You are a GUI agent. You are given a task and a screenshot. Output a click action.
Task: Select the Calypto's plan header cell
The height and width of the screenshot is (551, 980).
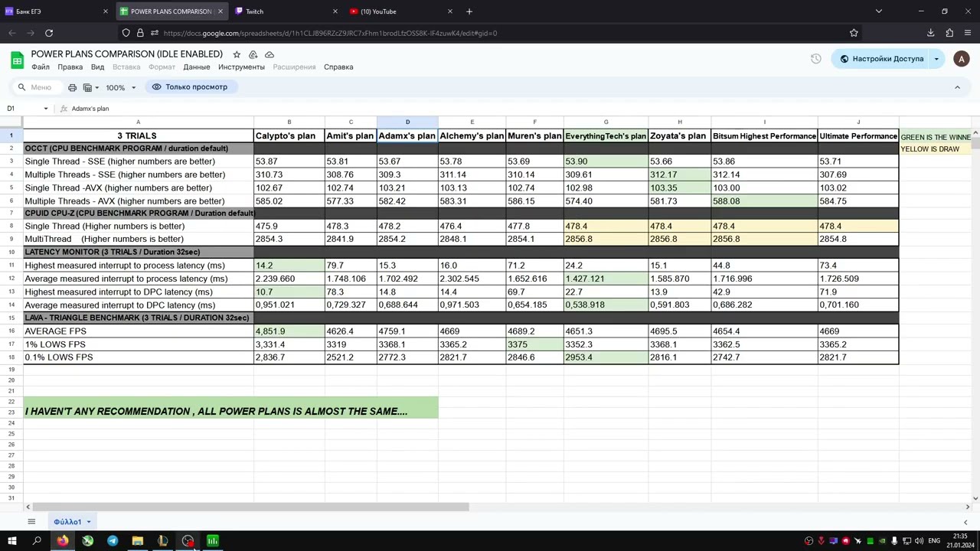coord(289,136)
